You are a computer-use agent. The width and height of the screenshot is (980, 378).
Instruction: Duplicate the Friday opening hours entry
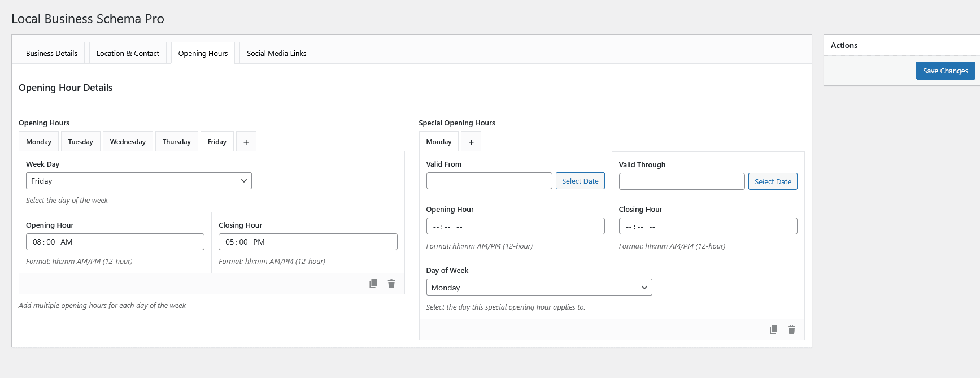pos(373,284)
